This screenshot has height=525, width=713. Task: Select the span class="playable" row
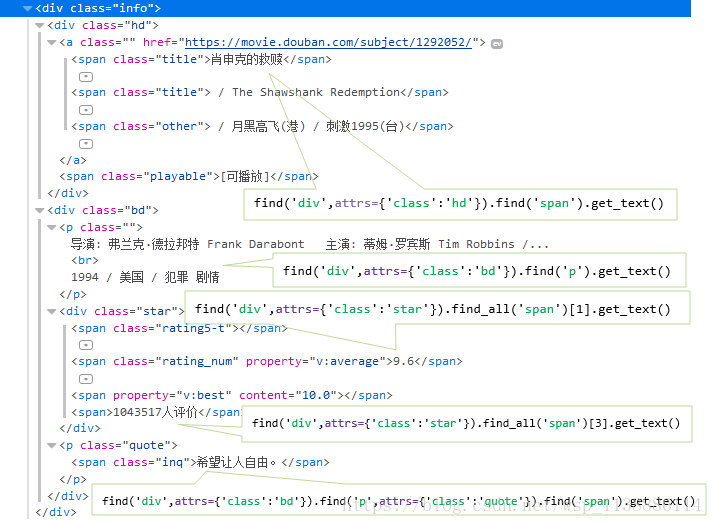pos(189,176)
